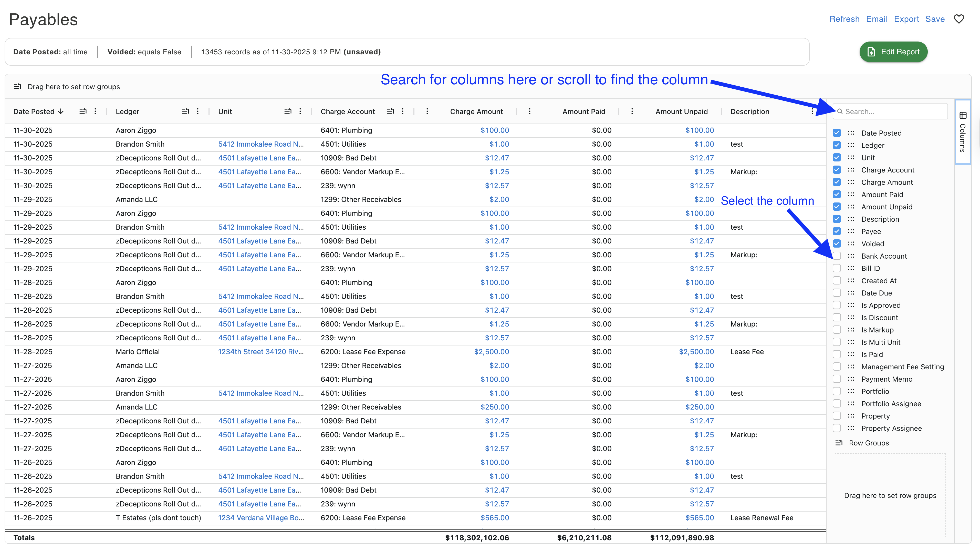
Task: Click the heart favorite icon
Action: pyautogui.click(x=959, y=19)
